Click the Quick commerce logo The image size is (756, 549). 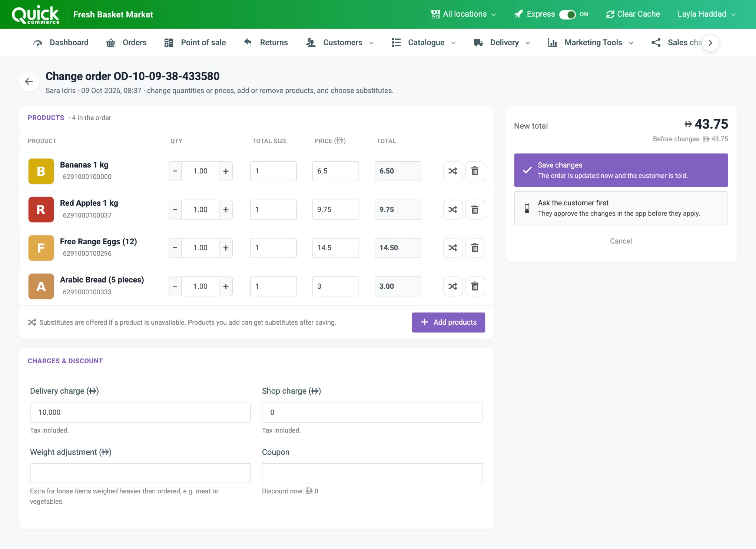(36, 15)
